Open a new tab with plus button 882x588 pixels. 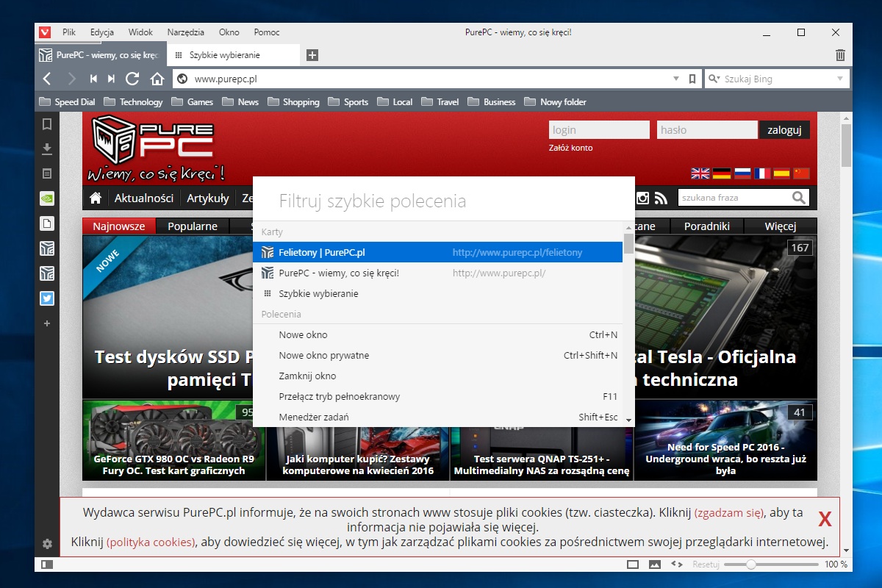pos(312,55)
